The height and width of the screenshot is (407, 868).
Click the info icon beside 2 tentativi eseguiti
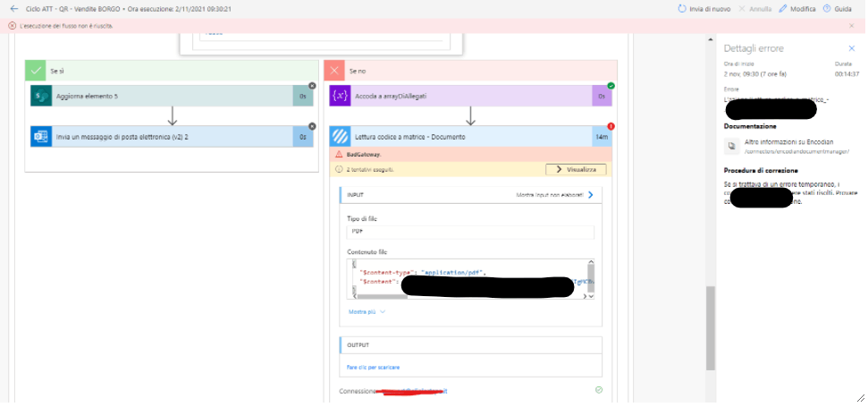tap(340, 169)
